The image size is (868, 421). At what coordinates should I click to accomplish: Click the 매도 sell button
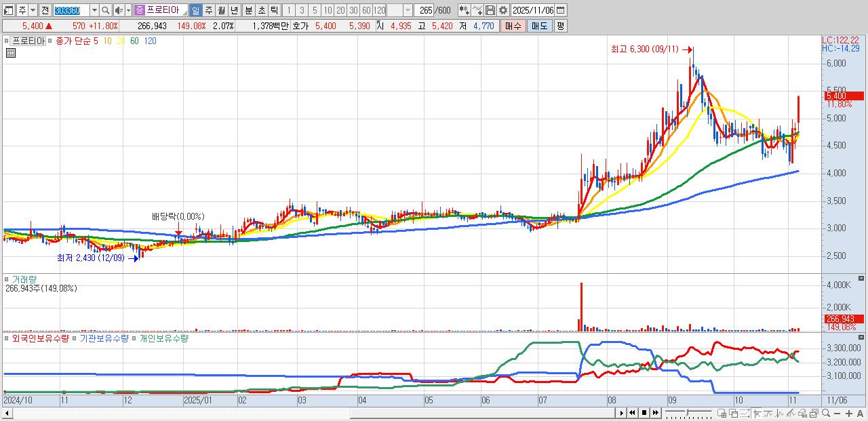tap(539, 26)
